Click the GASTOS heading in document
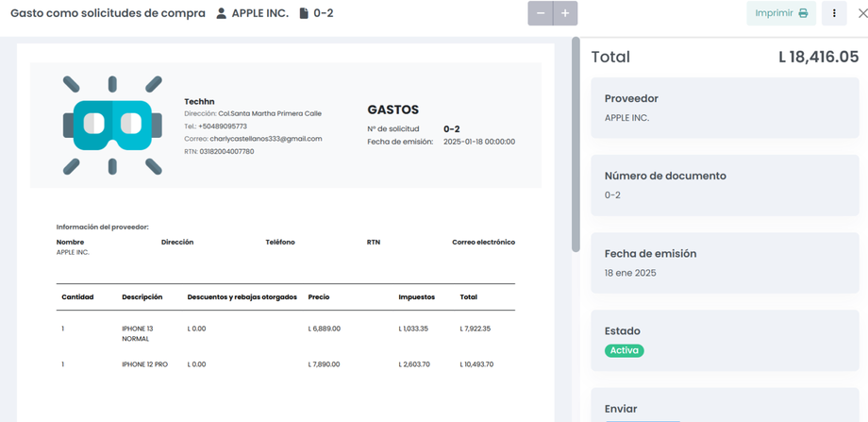The width and height of the screenshot is (868, 422). 393,110
